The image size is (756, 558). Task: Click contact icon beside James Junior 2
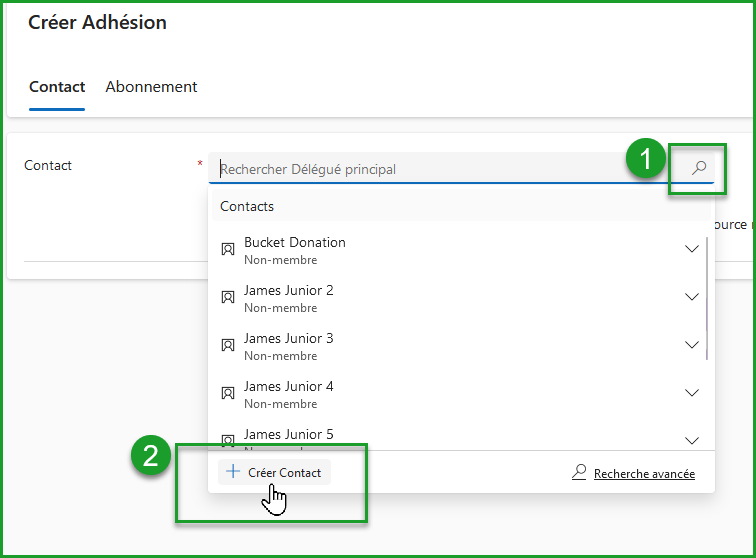pos(228,297)
